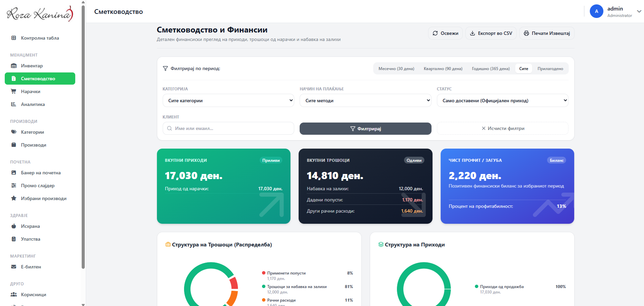Select the Квартално (90 дена) period
This screenshot has height=306, width=644.
pos(443,69)
